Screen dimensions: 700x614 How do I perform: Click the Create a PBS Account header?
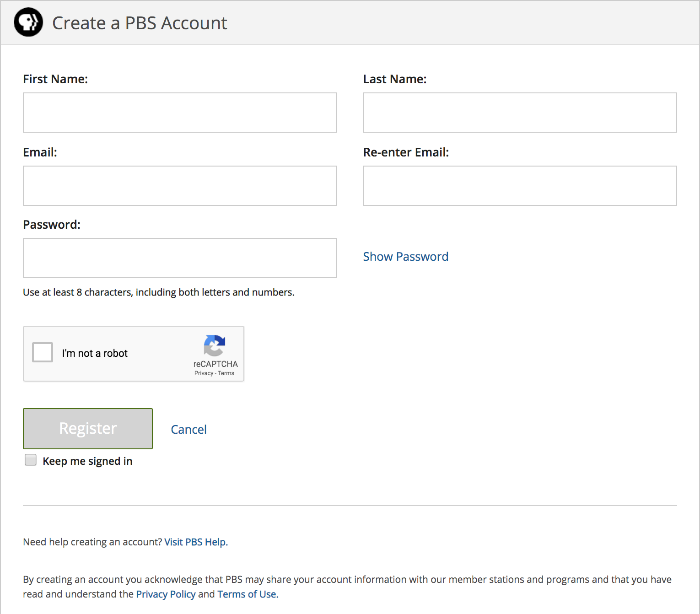[x=140, y=22]
